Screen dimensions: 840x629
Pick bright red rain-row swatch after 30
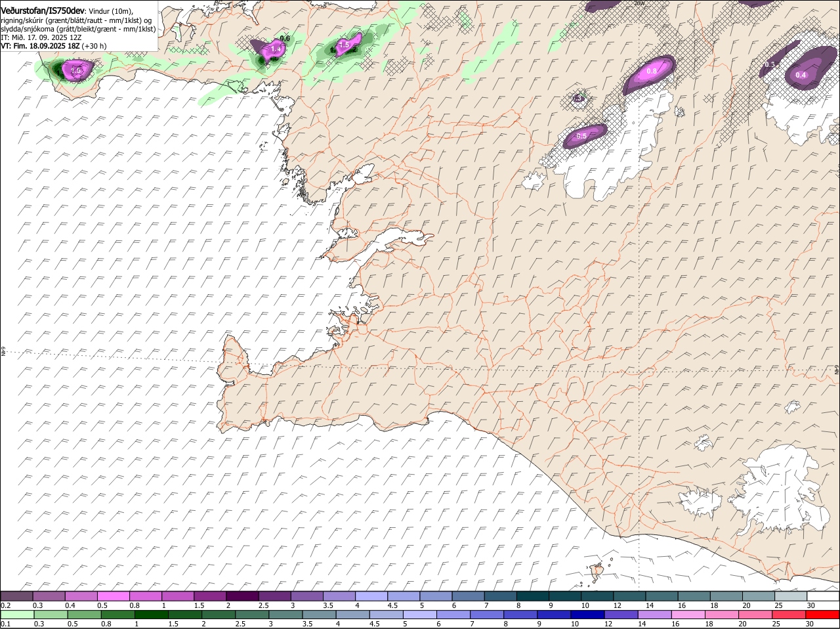point(824,615)
